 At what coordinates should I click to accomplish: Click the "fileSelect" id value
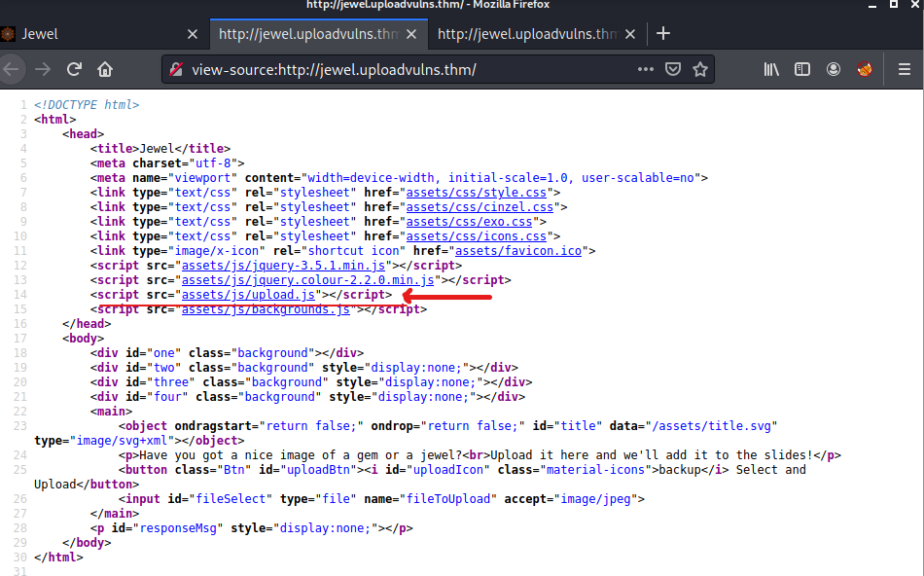pyautogui.click(x=231, y=499)
